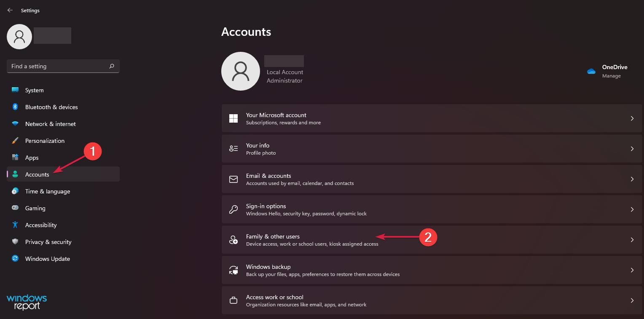
Task: Click 'Device access, work or school users' text
Action: pyautogui.click(x=312, y=244)
